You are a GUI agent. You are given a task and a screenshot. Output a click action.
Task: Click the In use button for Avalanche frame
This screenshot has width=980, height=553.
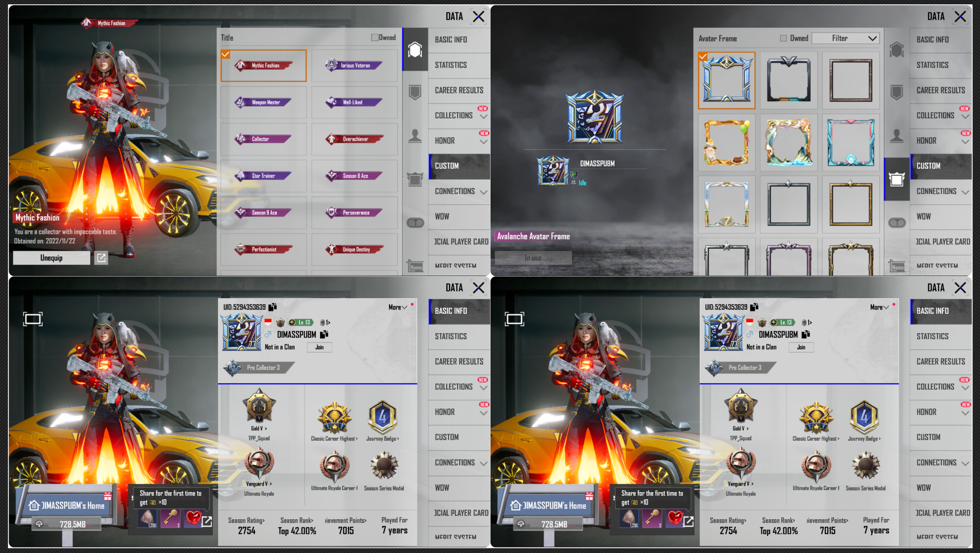(x=533, y=258)
